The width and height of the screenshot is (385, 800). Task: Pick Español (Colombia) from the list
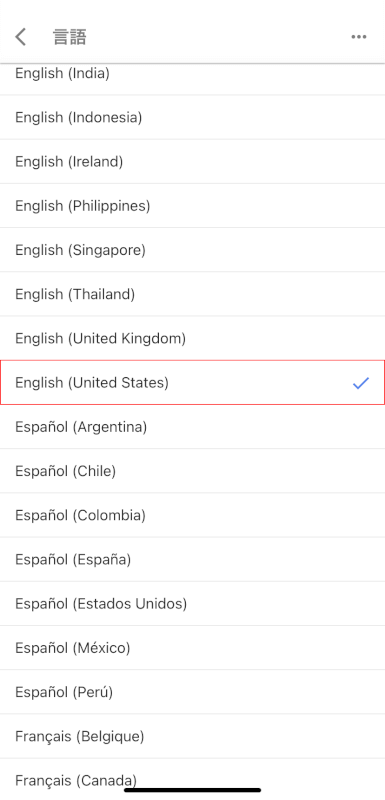point(192,515)
